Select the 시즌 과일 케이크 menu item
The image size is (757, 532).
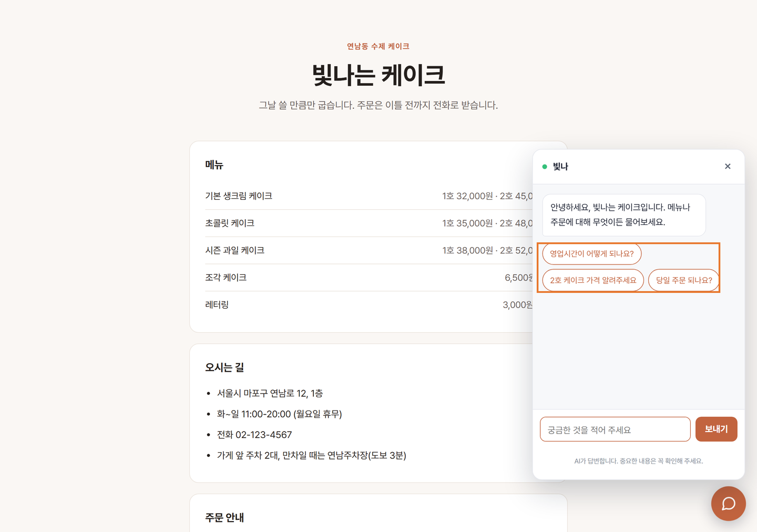(234, 251)
